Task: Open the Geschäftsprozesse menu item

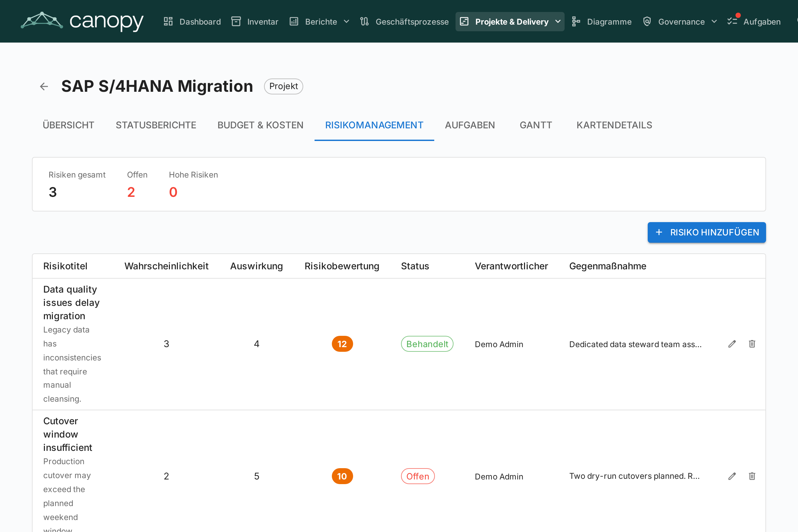Action: coord(404,21)
